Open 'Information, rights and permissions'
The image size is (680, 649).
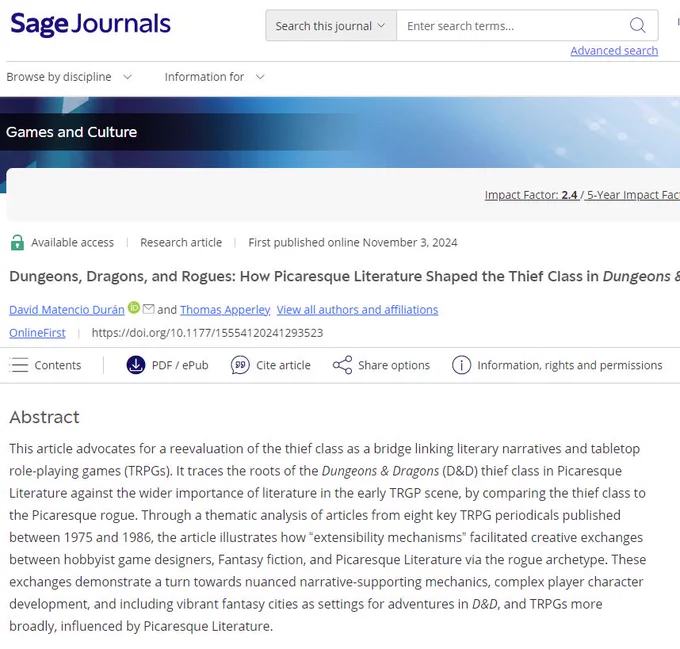coord(570,365)
